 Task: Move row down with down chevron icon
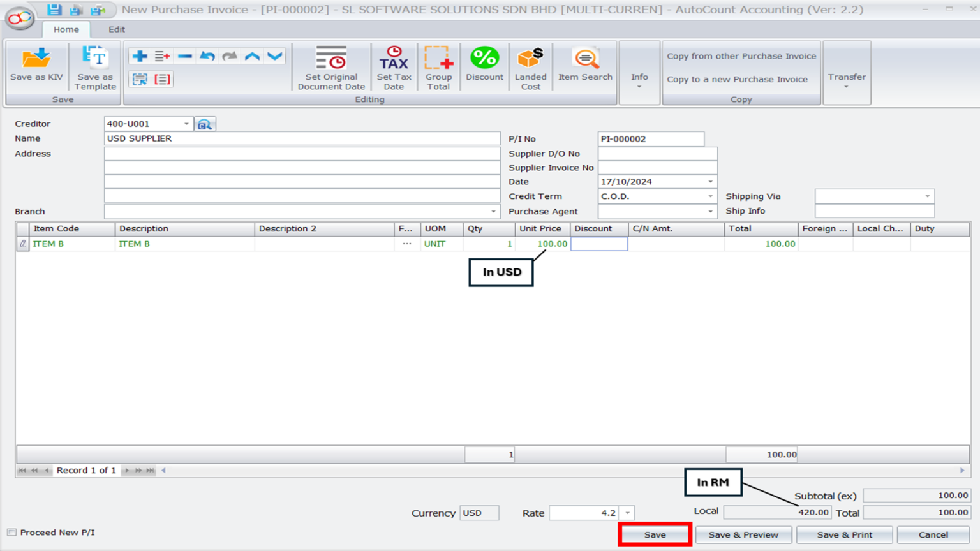(275, 56)
